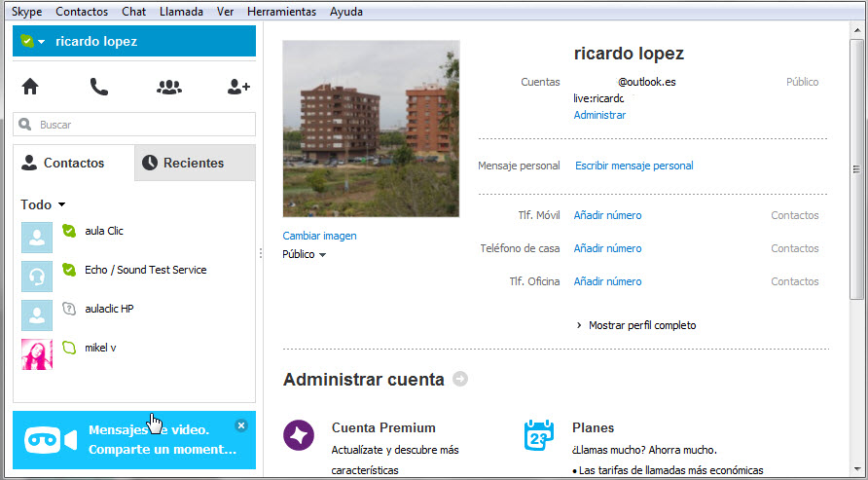
Task: Click the video message camera icon
Action: 51,440
